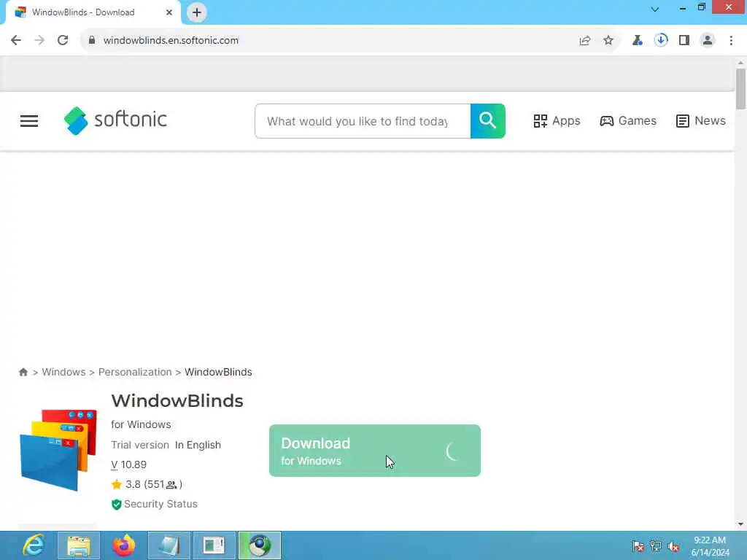Click scrollbar down arrow

740,524
